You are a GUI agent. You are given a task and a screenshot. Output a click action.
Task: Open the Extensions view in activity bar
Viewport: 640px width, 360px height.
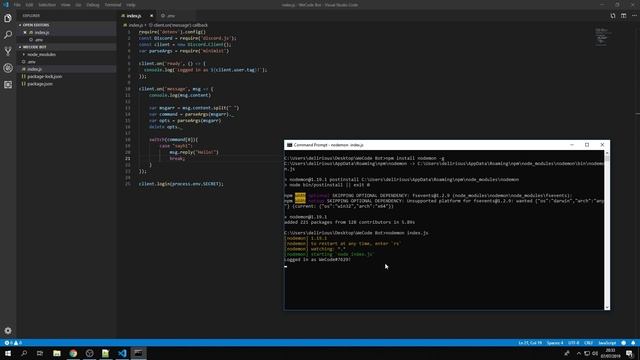[8, 84]
